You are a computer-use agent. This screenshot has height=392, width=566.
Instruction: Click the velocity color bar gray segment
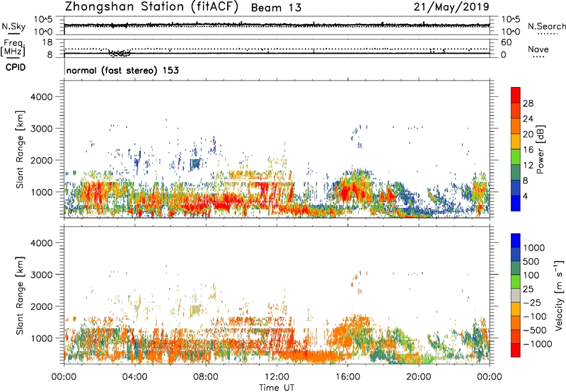click(x=516, y=296)
